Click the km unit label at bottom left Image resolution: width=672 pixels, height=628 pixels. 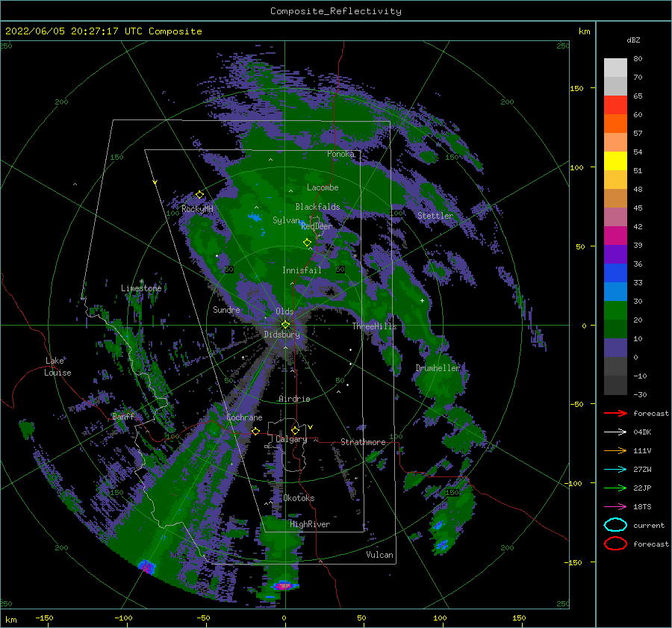pyautogui.click(x=11, y=620)
